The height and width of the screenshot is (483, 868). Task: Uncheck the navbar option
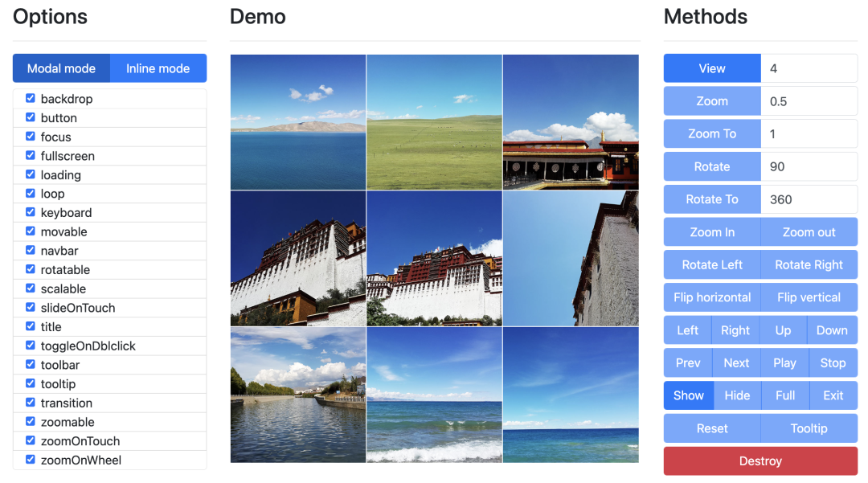[31, 250]
